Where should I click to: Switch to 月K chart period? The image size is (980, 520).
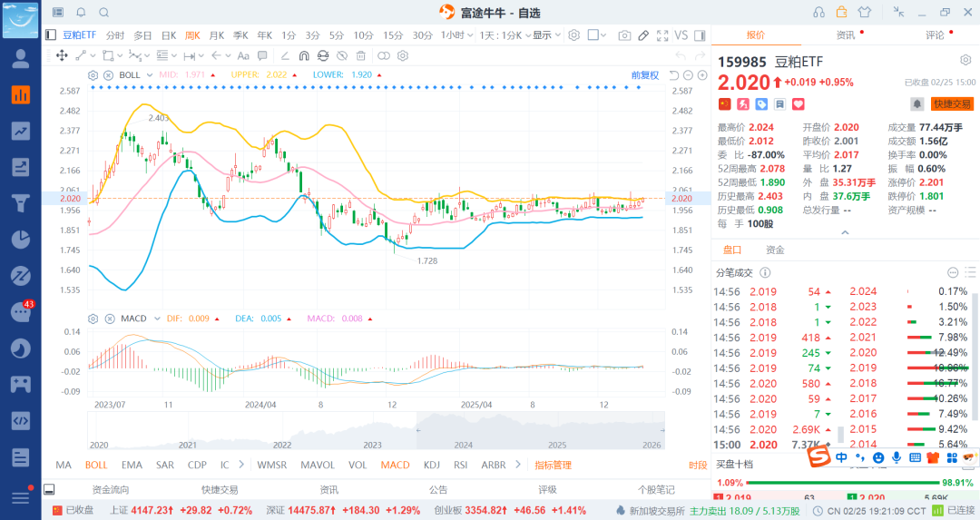coord(216,35)
